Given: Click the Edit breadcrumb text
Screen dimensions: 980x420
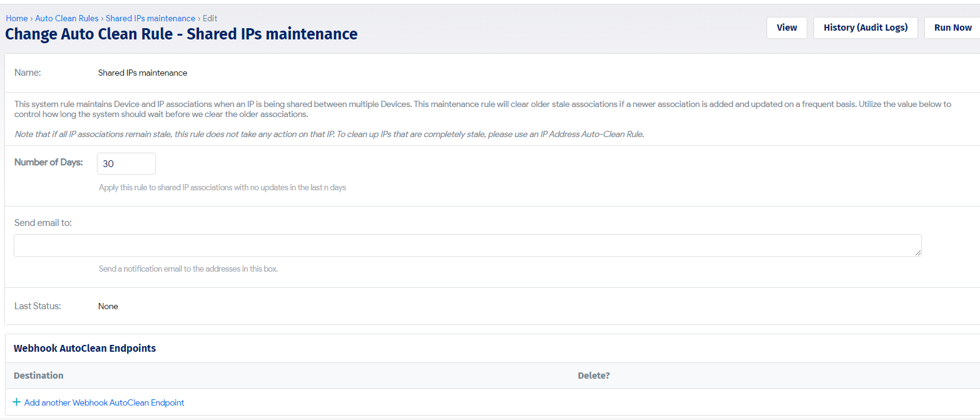Looking at the screenshot, I should [x=210, y=18].
